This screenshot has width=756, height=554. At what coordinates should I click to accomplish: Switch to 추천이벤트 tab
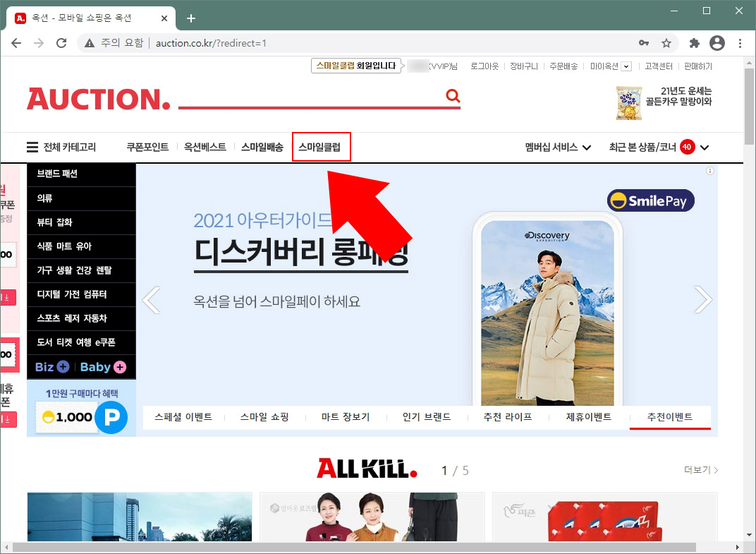pos(670,417)
